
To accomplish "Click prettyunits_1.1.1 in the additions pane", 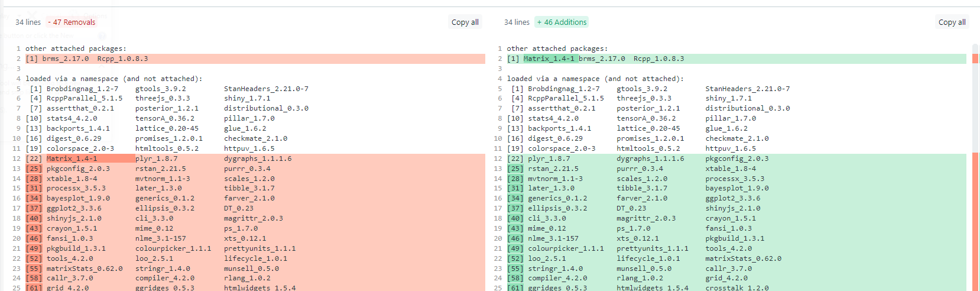I will 652,248.
